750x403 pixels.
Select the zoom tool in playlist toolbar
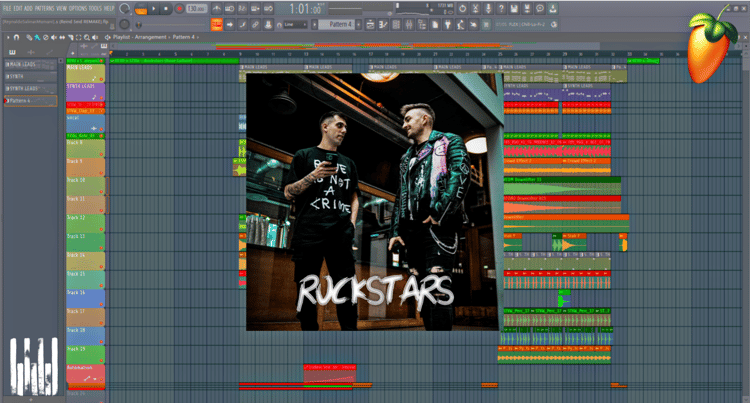87,37
